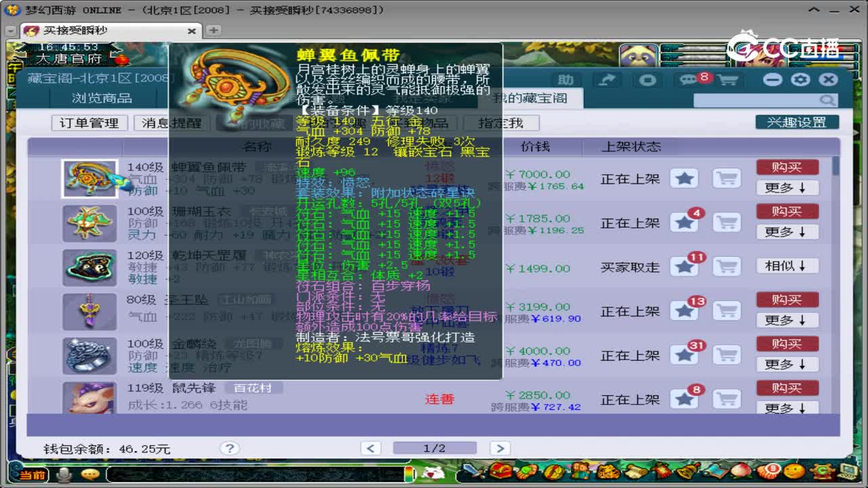Add 乾坤天罡履 to the cart
The height and width of the screenshot is (488, 868).
pos(726,266)
